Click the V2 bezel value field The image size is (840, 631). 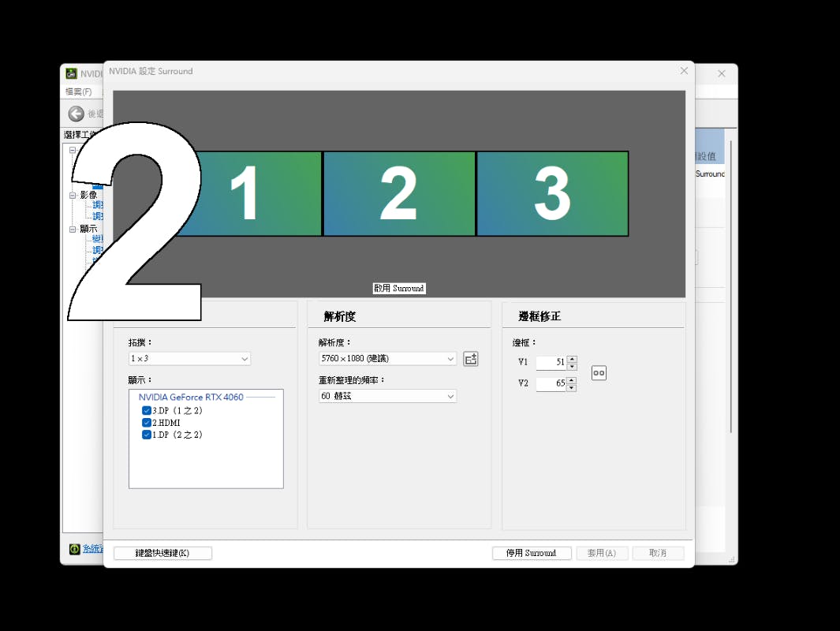[x=551, y=383]
